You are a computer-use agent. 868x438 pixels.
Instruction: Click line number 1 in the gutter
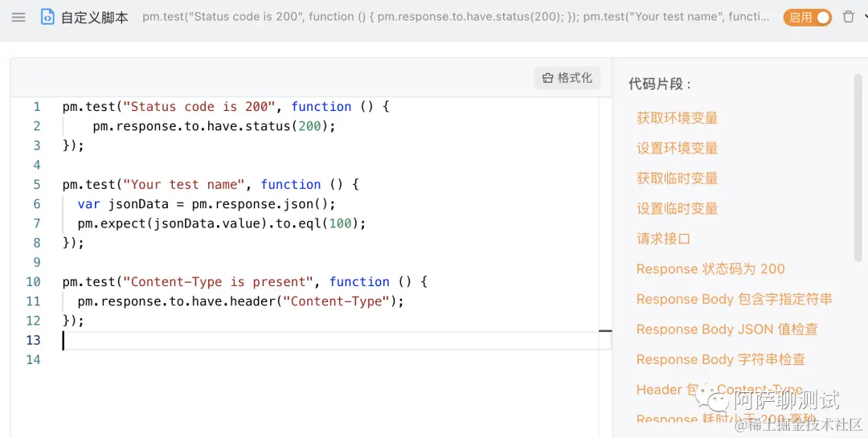coord(36,106)
